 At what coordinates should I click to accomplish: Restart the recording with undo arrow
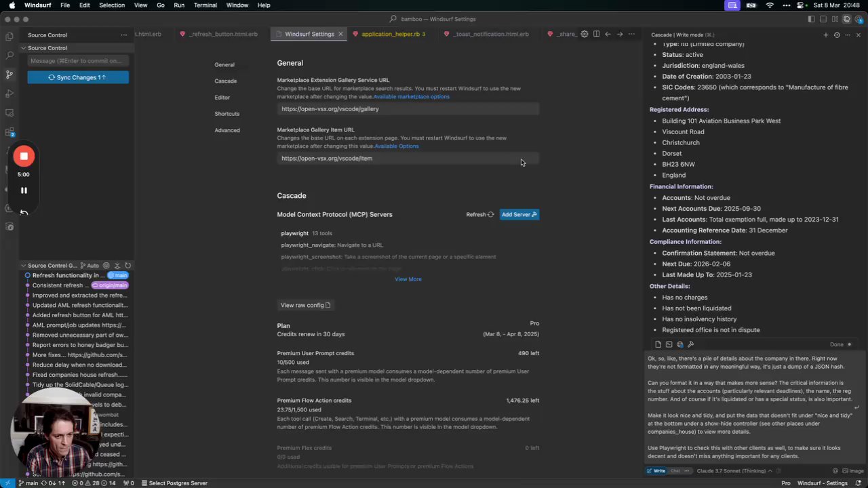point(24,212)
